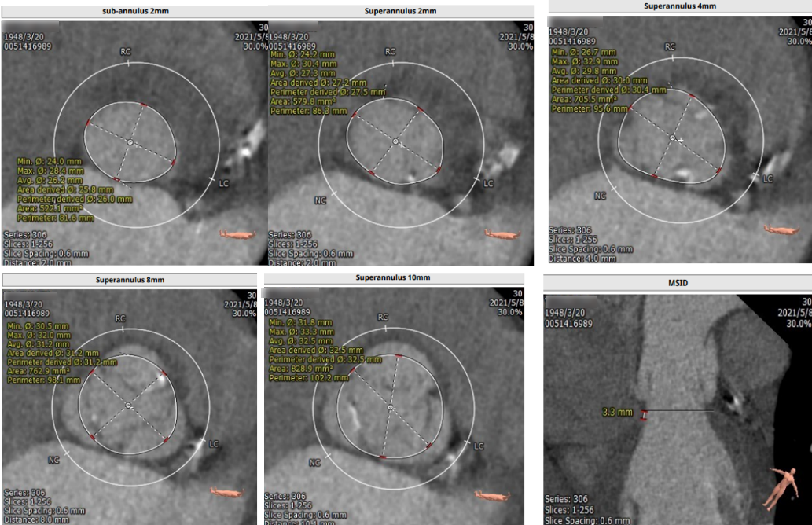Select the Superannulus 2mm panel title
The image size is (812, 525).
400,11
